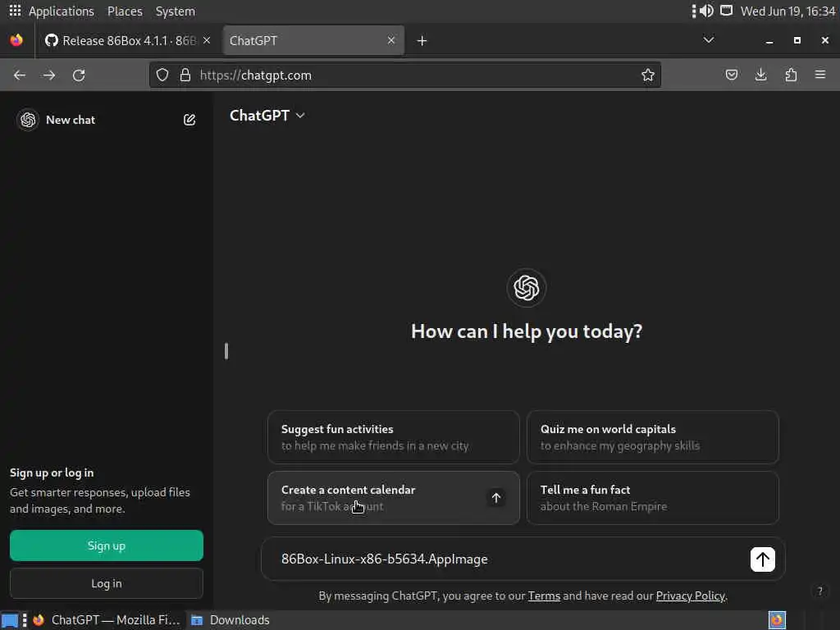The image size is (840, 630).
Task: Open list all tabs chevron
Action: point(708,40)
